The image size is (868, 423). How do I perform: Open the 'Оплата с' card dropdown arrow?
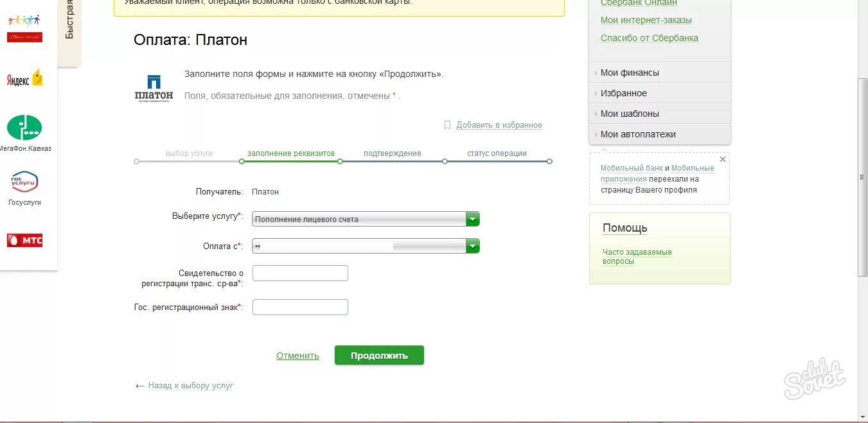pyautogui.click(x=473, y=246)
